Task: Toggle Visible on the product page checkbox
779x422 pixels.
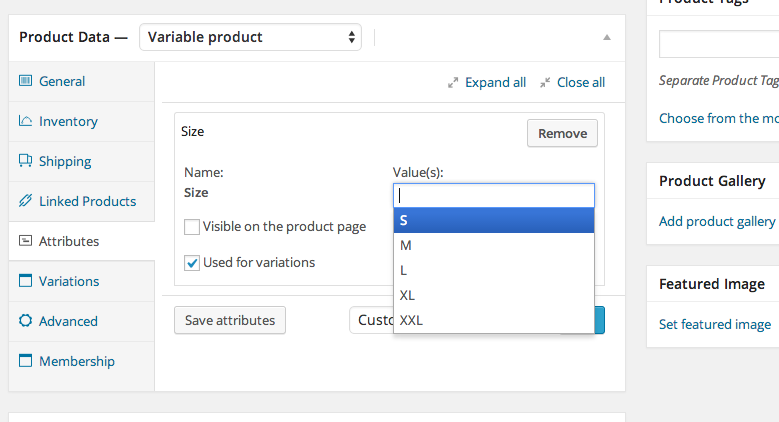Action: tap(192, 227)
